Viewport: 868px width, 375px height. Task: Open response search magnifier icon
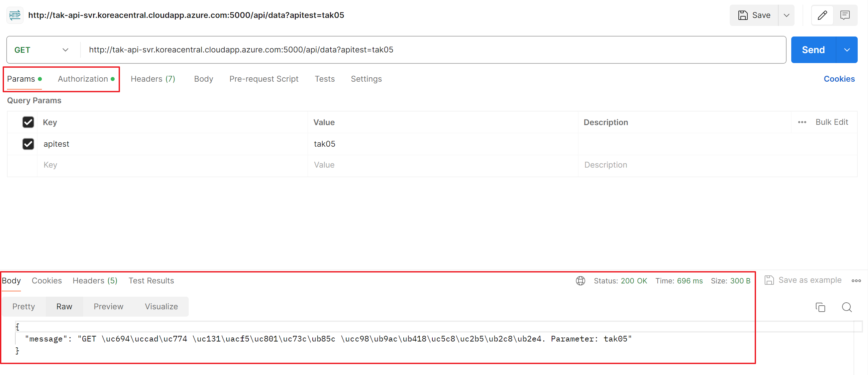pos(846,307)
